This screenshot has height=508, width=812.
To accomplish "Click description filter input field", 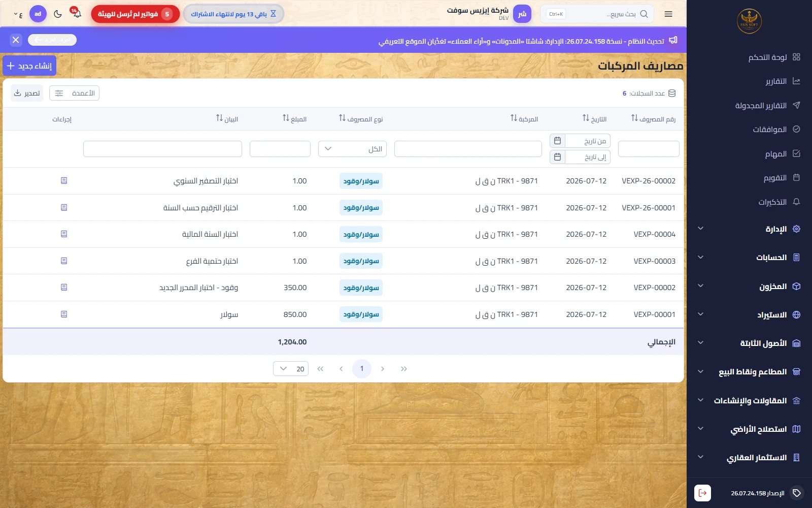I will (162, 149).
